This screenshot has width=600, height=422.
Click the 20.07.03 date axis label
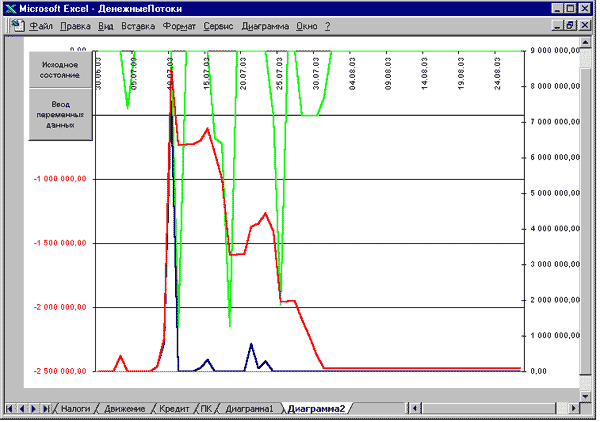pos(243,73)
